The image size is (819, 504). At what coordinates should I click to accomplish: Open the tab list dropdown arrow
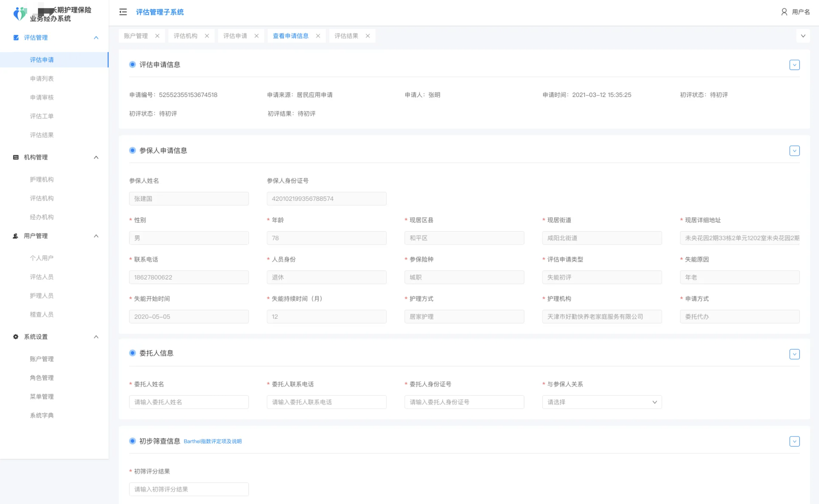(803, 36)
